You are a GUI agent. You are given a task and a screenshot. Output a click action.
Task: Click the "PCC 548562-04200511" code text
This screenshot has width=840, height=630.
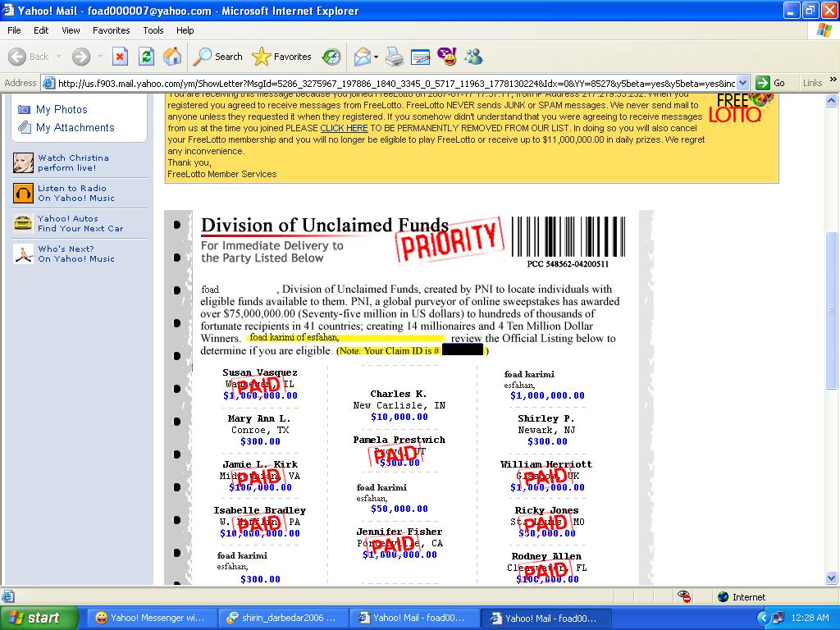[x=568, y=263]
